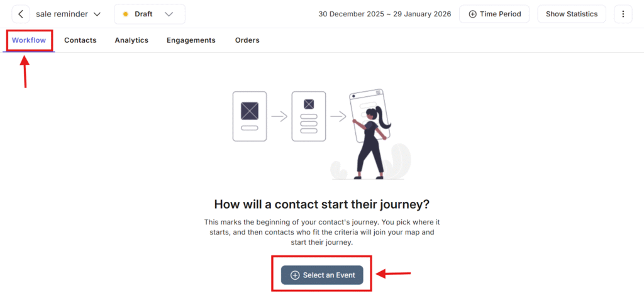Switch to the Workflow tab
The height and width of the screenshot is (293, 644).
[30, 40]
